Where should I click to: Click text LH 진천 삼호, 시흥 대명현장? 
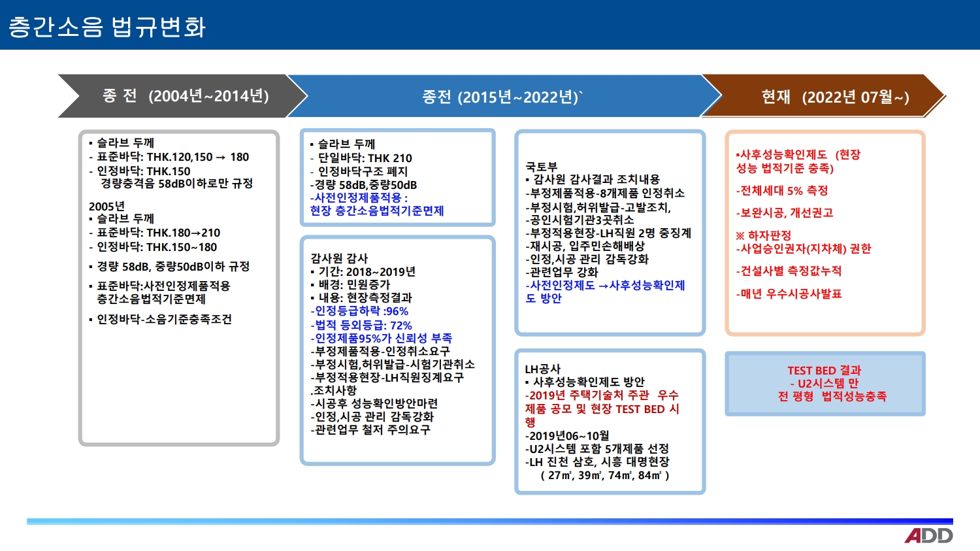pos(599,462)
